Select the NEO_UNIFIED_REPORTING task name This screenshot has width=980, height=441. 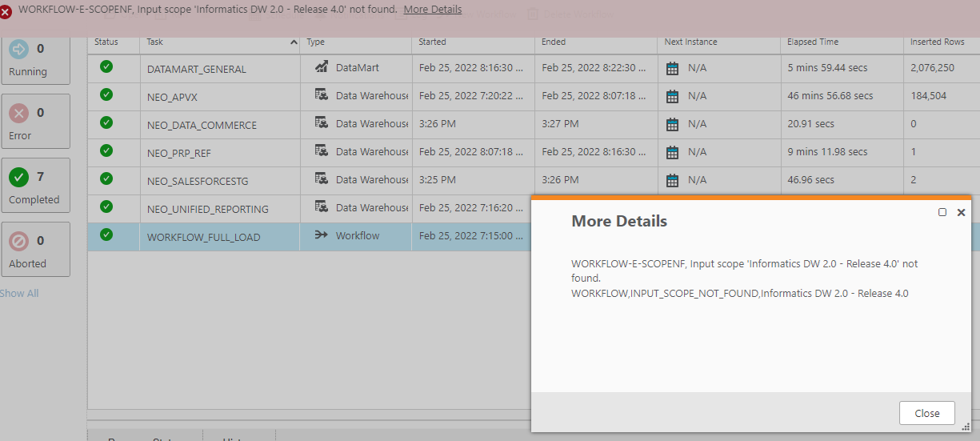[208, 210]
